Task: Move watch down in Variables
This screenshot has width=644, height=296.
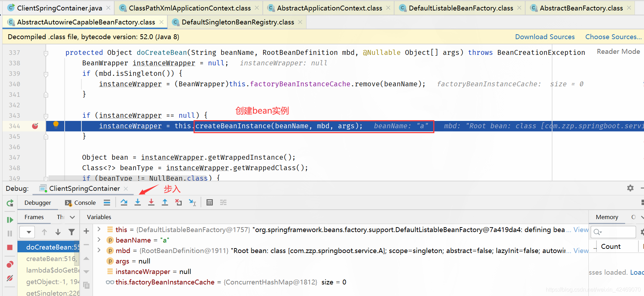Action: (x=86, y=272)
